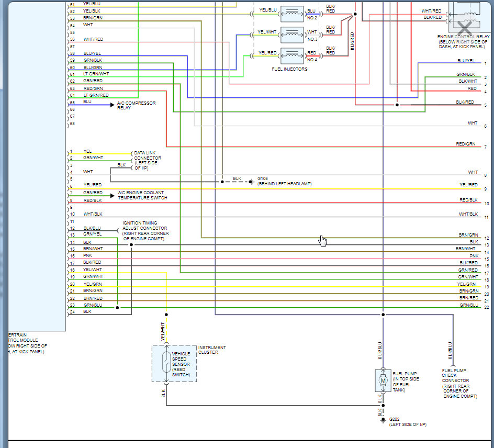The width and height of the screenshot is (494, 448).
Task: Click the 'FUEL INJECTORS' label
Action: (x=289, y=69)
